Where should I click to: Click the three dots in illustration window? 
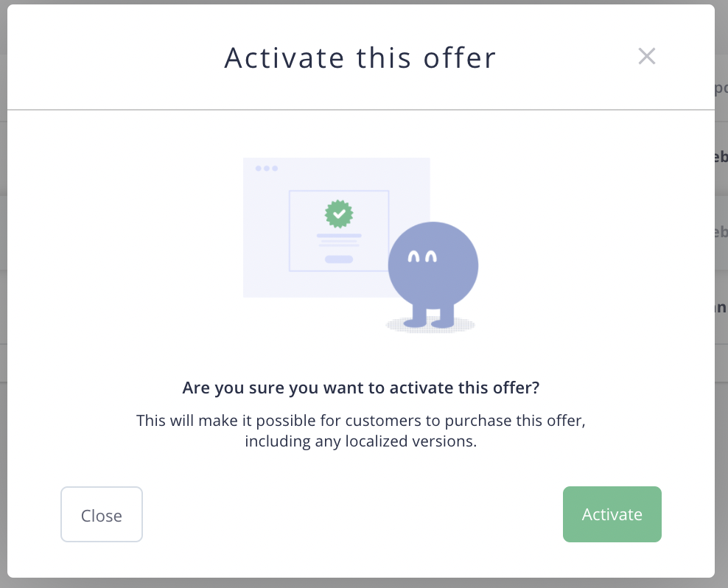pyautogui.click(x=267, y=168)
